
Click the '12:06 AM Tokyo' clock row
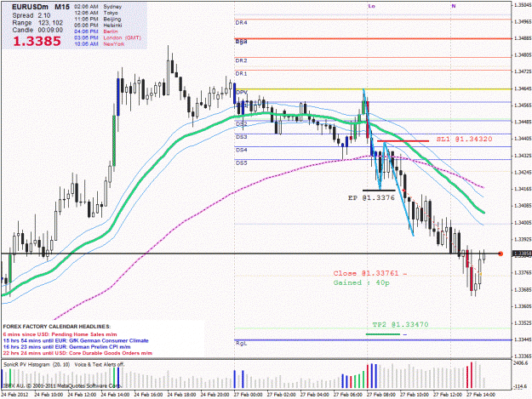point(96,13)
